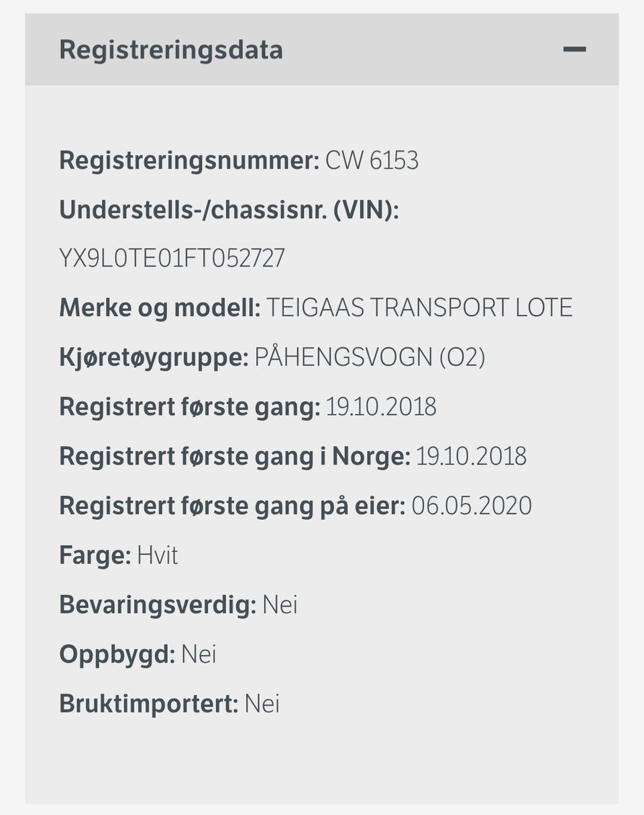Click the Bruktimportert label
This screenshot has height=815, width=644.
point(148,704)
